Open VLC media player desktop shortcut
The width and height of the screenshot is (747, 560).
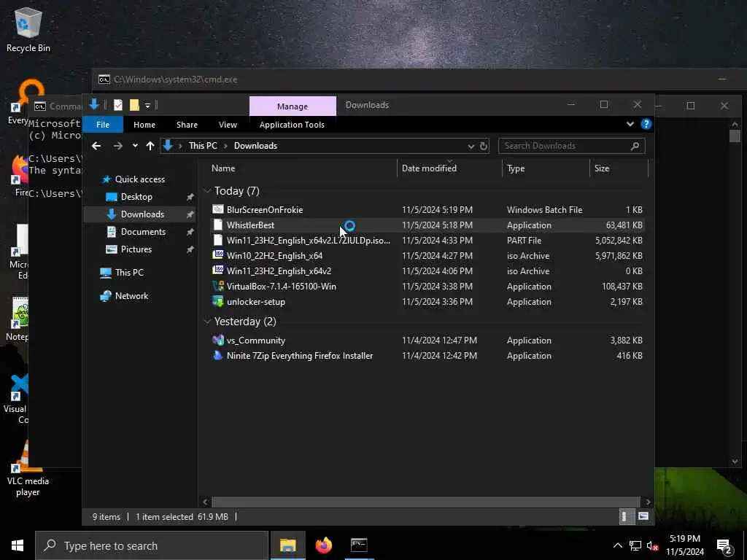click(x=28, y=469)
